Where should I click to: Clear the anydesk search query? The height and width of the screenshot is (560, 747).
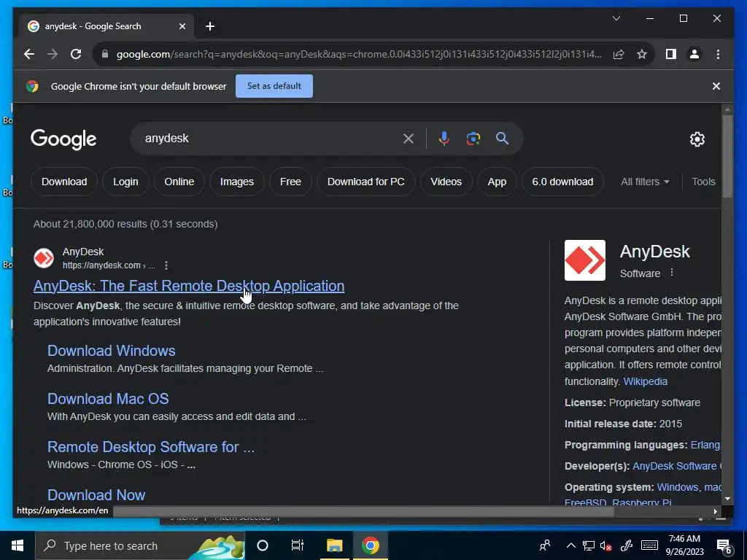409,139
